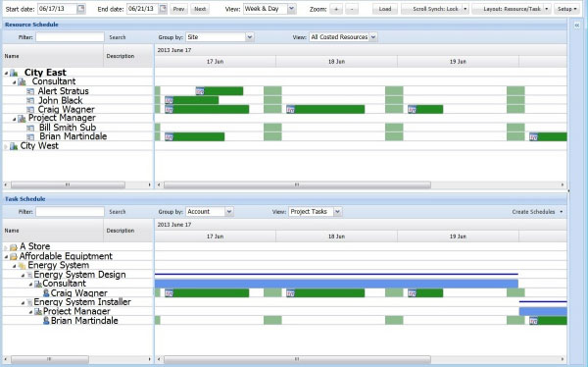Image resolution: width=588 pixels, height=367 pixels.
Task: Click Brian Martindale person icon in Task Schedule
Action: [46, 321]
